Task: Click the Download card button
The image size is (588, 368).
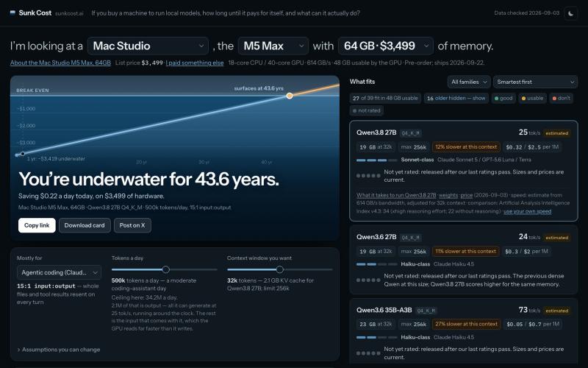Action: click(85, 225)
